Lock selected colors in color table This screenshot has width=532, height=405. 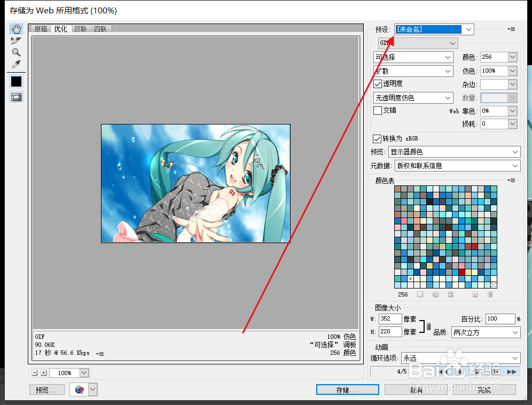click(450, 294)
